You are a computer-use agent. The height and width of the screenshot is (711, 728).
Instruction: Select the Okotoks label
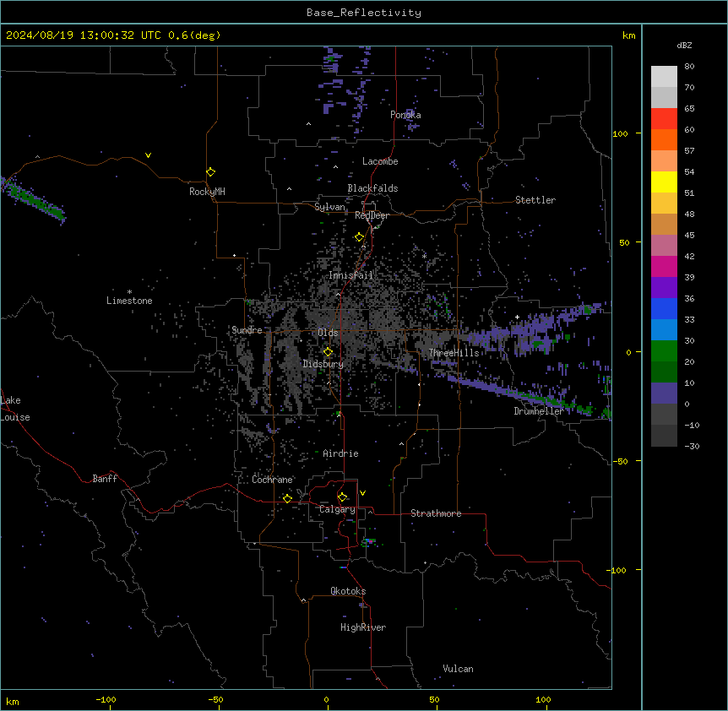pyautogui.click(x=348, y=591)
